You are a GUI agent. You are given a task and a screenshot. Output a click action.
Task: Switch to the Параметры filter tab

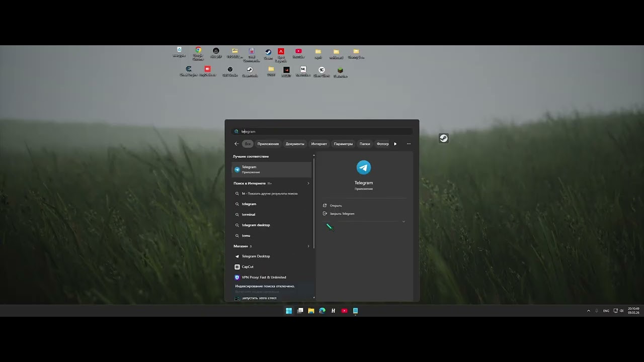343,144
